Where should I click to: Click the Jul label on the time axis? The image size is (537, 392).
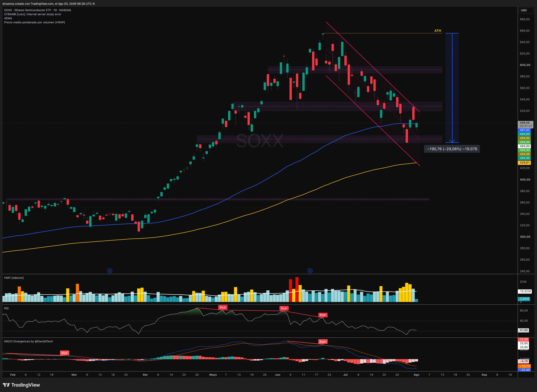[x=345, y=375]
